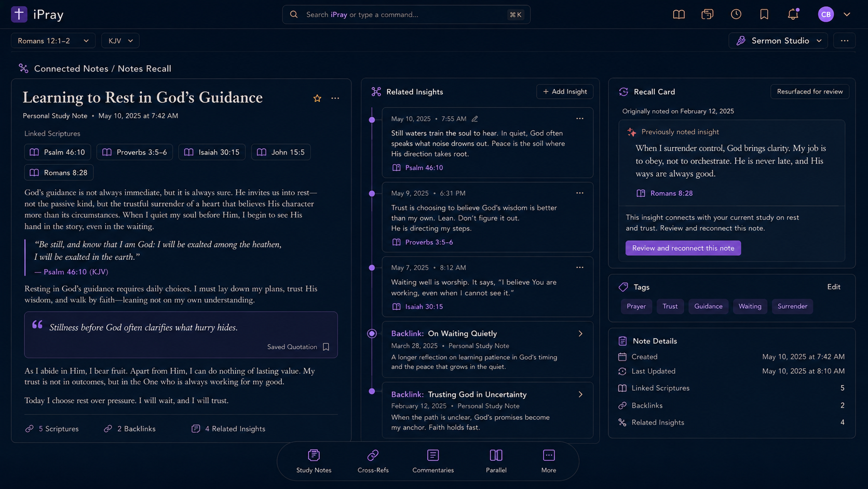Click the Connected Notes breadcrumb icon
This screenshot has height=489, width=868.
coord(23,69)
